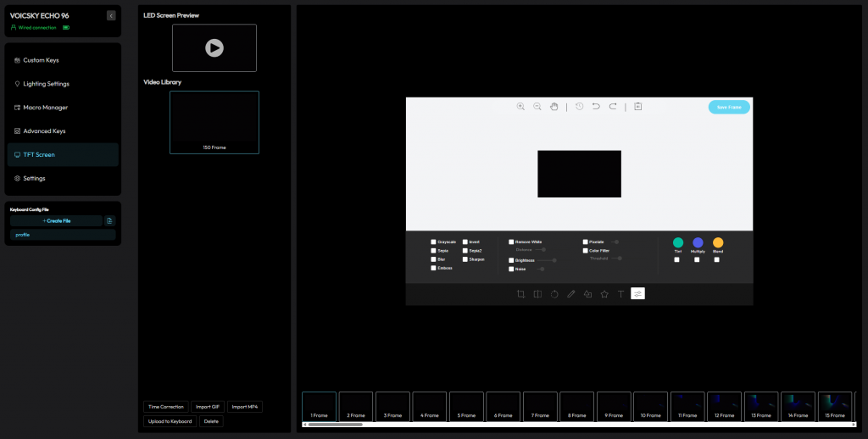
Task: Click the Threshold slider
Action: point(616,258)
